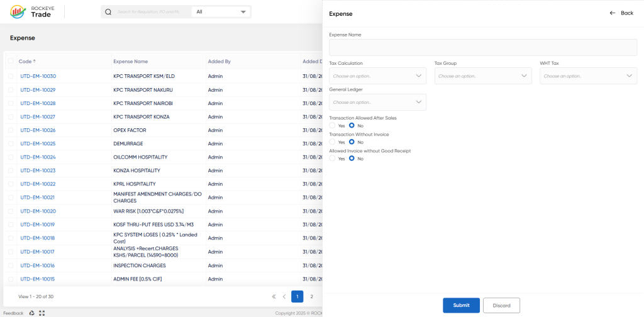Click the Added By column header
The width and height of the screenshot is (644, 317).
219,61
